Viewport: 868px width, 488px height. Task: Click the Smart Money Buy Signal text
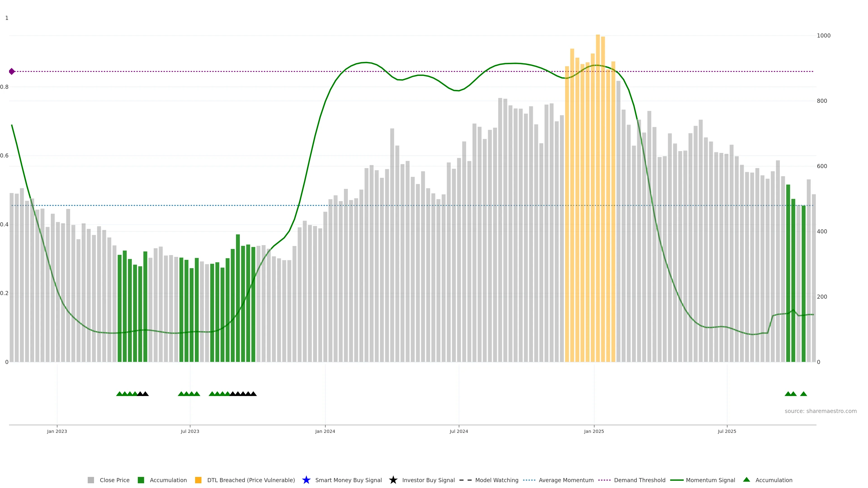pyautogui.click(x=348, y=480)
